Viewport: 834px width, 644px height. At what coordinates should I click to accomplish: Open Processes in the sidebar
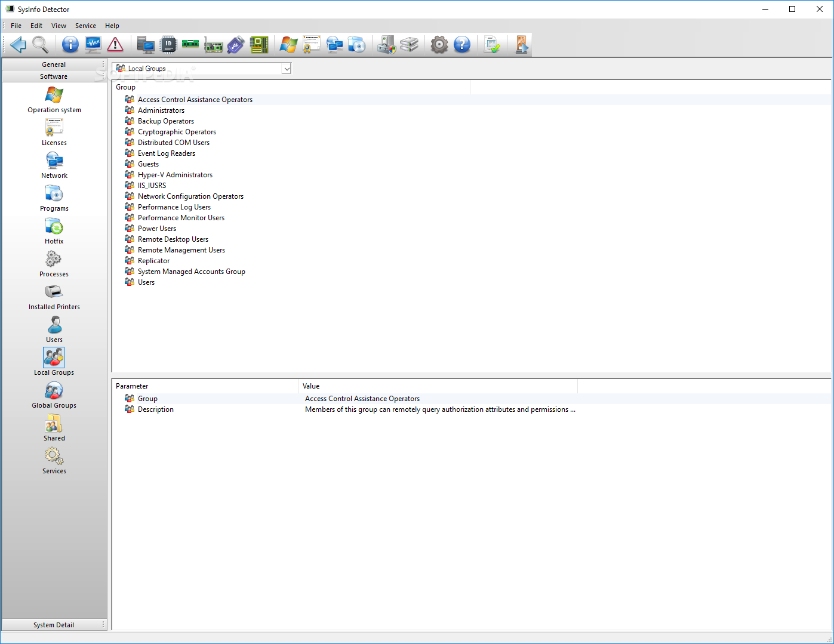click(54, 264)
